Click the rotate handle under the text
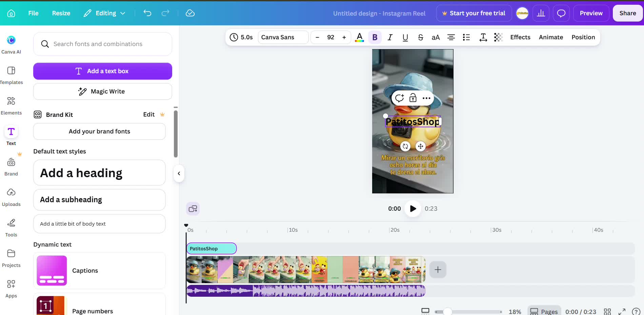Viewport: 644px width, 315px height. 405,146
